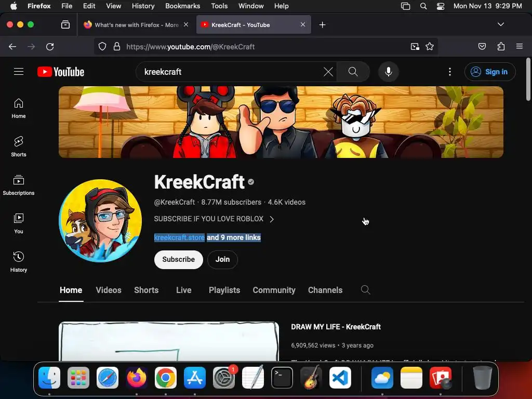Show the 9 more links

tap(234, 237)
